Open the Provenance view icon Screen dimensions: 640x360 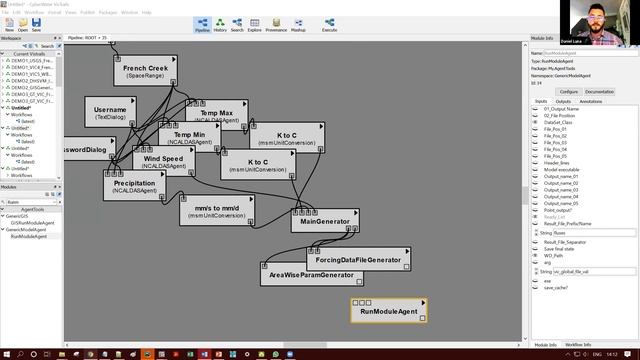tap(276, 24)
